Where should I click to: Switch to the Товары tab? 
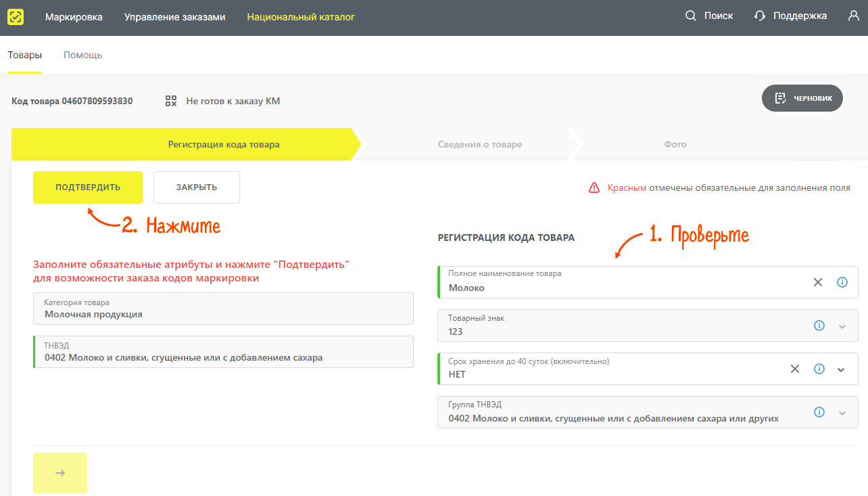coord(25,55)
